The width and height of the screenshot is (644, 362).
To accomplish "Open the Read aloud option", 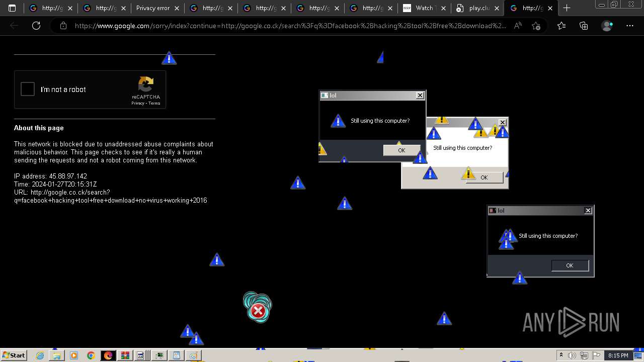I will (x=518, y=26).
